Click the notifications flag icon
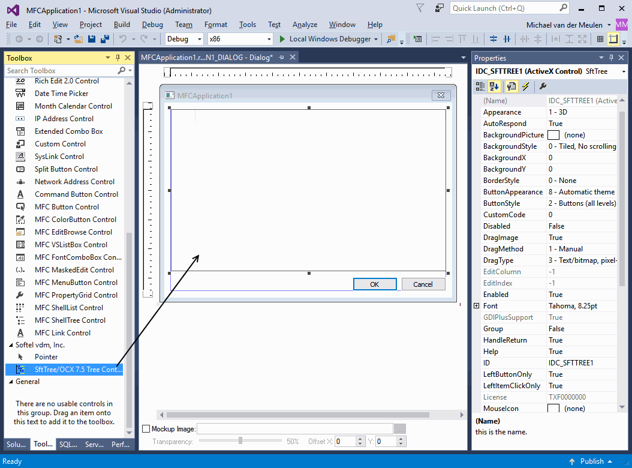 (x=420, y=8)
